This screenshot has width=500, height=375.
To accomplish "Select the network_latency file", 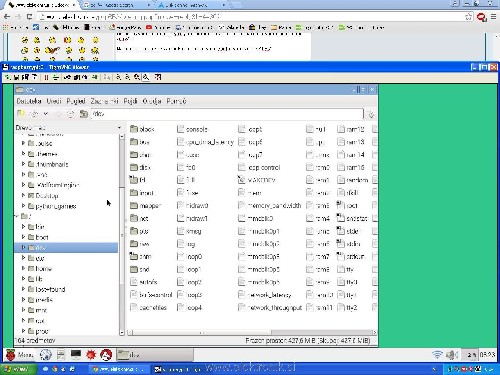I will (265, 295).
